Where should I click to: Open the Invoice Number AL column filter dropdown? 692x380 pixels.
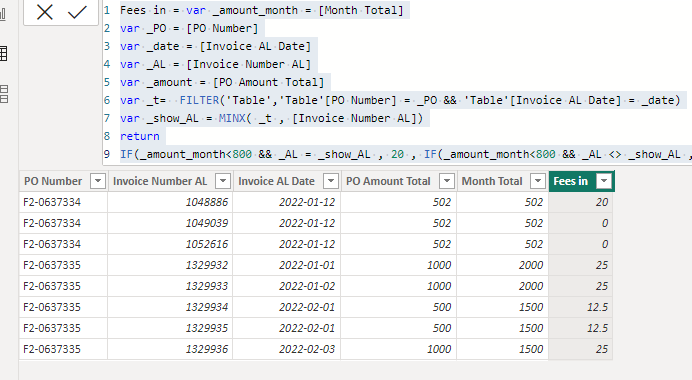pos(223,181)
